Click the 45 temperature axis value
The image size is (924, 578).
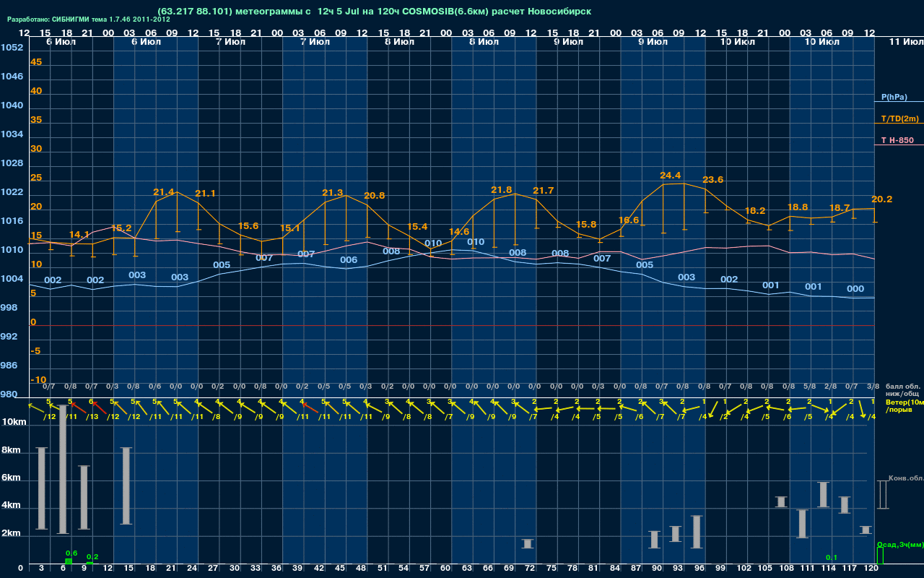(36, 62)
